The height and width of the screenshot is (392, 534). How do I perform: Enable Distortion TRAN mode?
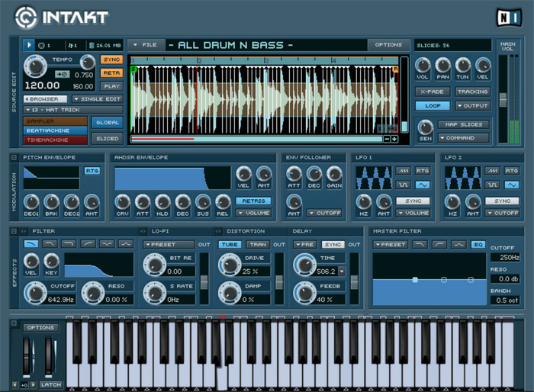point(258,245)
